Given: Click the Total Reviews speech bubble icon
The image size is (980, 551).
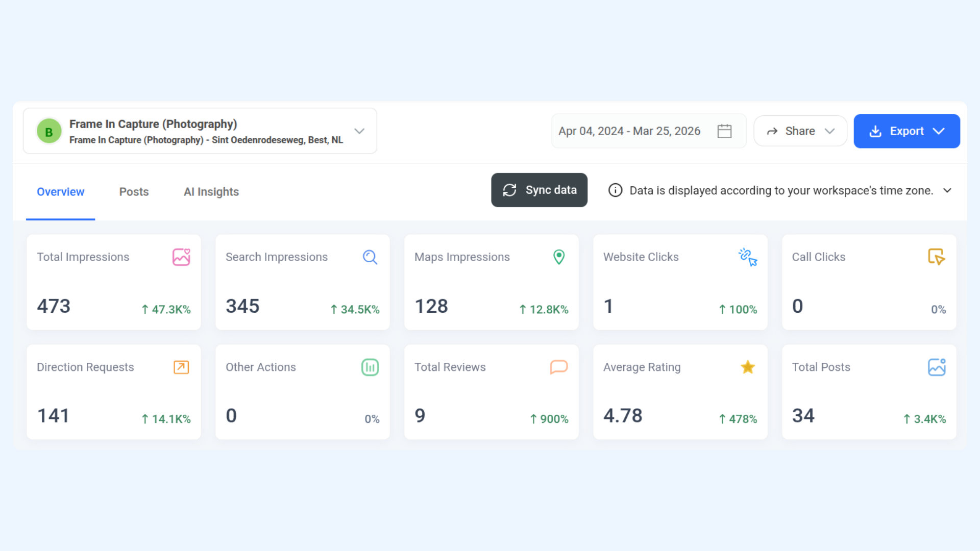Looking at the screenshot, I should pos(559,367).
